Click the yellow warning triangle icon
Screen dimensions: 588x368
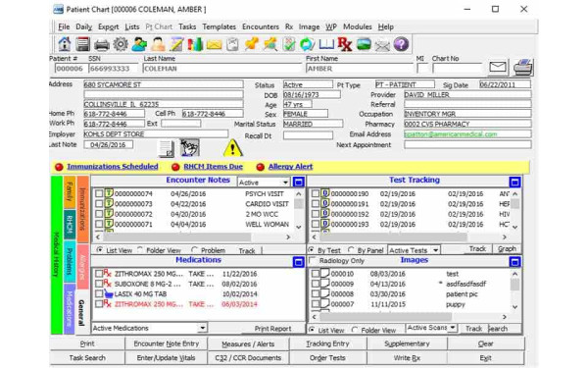point(232,148)
